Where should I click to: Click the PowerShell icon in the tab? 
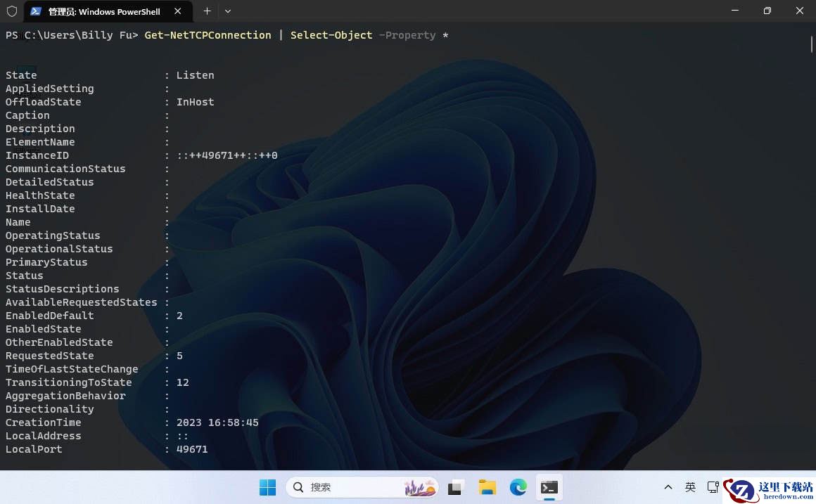point(36,11)
